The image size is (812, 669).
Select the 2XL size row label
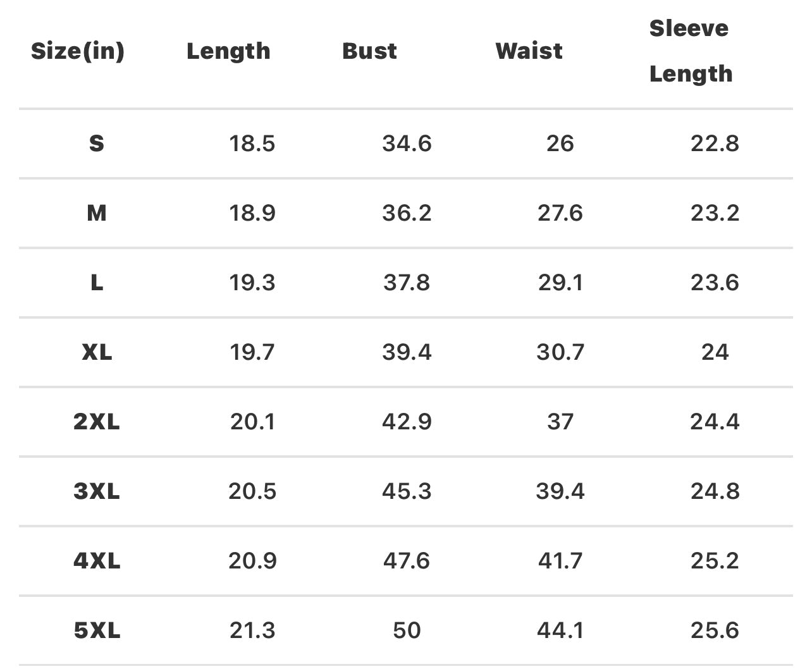tap(96, 422)
